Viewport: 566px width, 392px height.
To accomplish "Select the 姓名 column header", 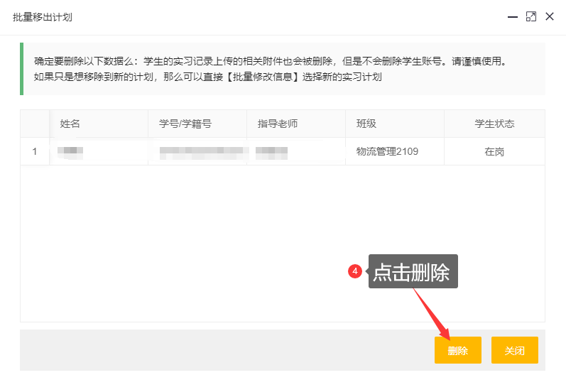I will (70, 124).
